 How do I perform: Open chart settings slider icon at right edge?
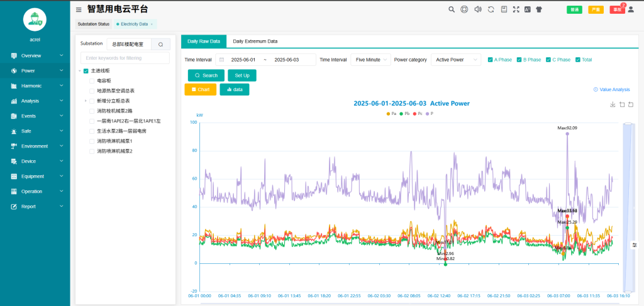635,244
